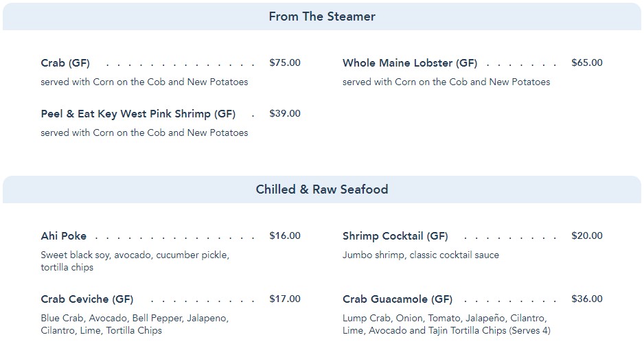This screenshot has height=357, width=644.
Task: Click the $39.00 pink shrimp price
Action: click(x=285, y=113)
